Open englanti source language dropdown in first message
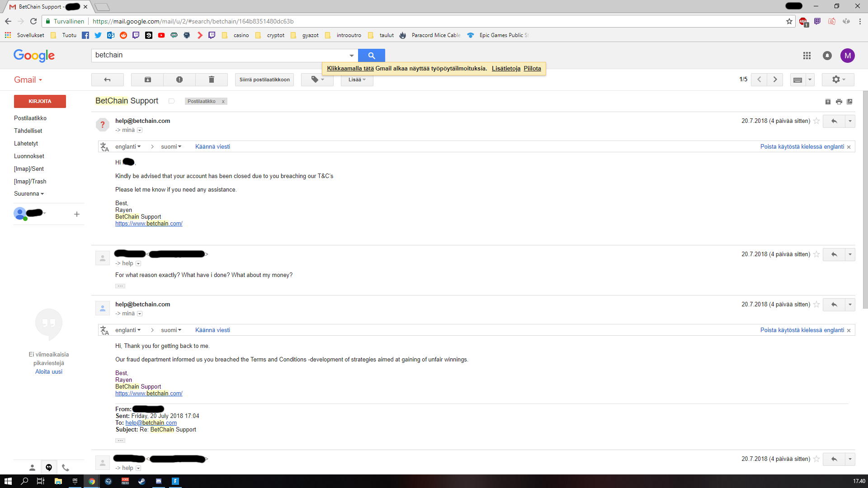Viewport: 868px width, 488px height. 128,146
